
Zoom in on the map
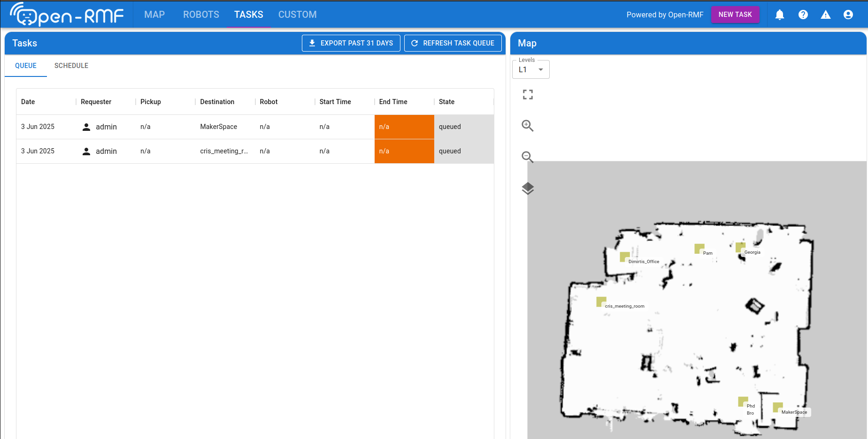[528, 126]
